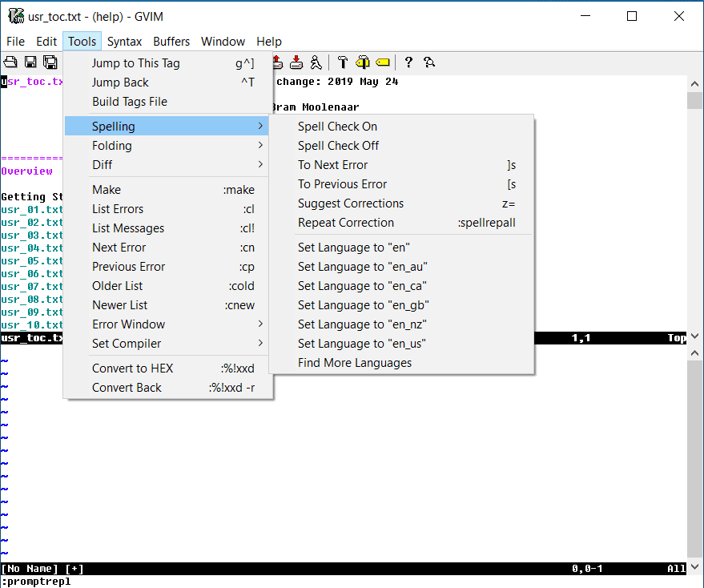Select List Errors entry
Viewport: 704px width, 588px height.
click(x=167, y=209)
